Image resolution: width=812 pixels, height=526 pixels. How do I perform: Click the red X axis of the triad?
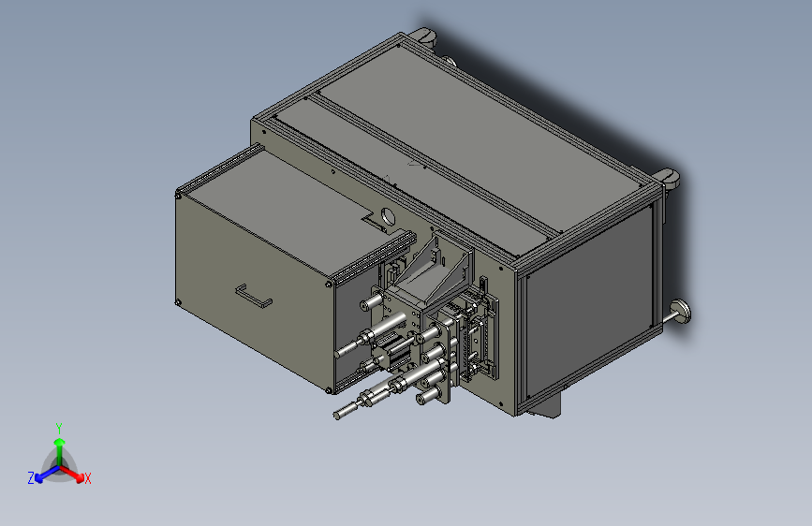72,473
